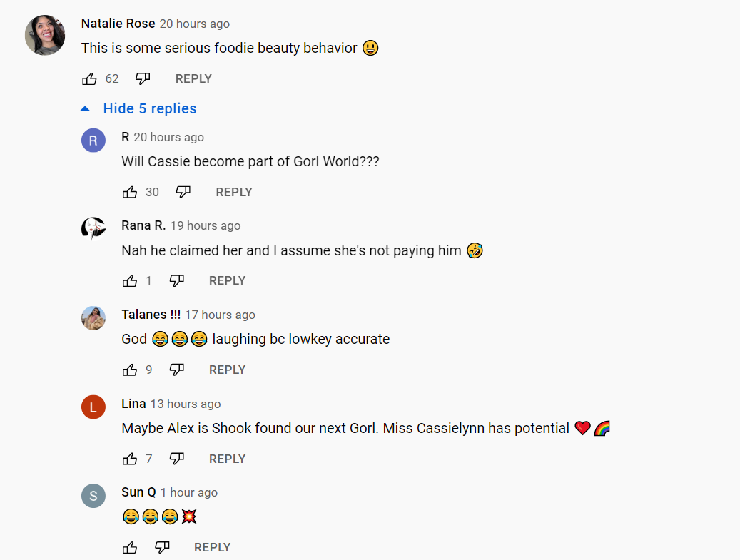Like Sun Q's emoji reply
This screenshot has height=560, width=740.
coord(130,547)
